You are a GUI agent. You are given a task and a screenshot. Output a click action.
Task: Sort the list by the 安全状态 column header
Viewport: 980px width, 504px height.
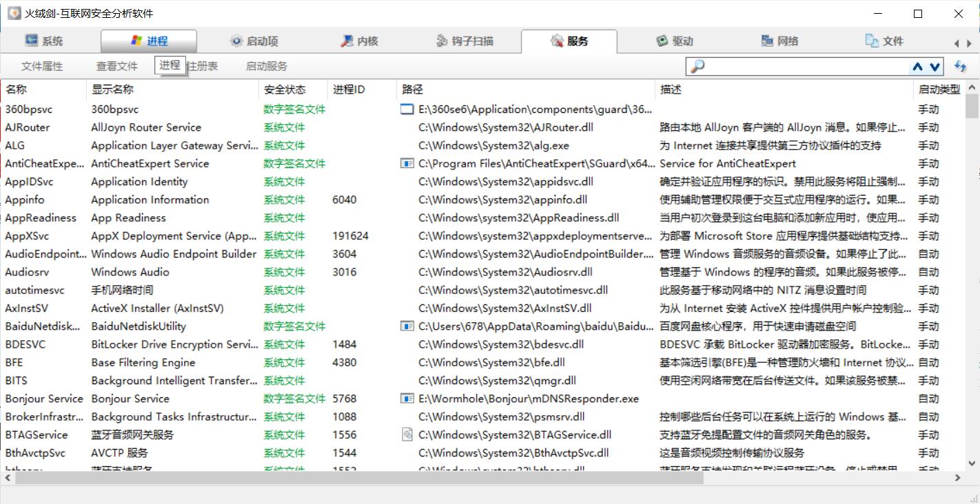coord(285,90)
